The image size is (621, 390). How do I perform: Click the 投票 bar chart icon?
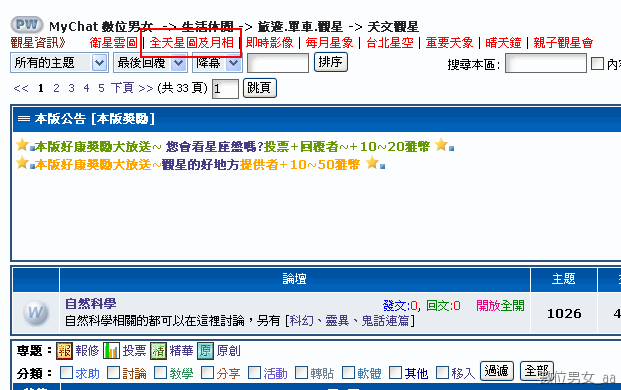[111, 351]
